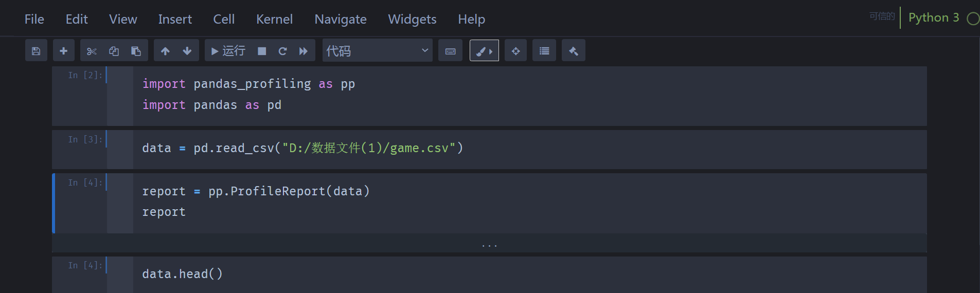Screen dimensions: 980x293
Task: Expand collapsed output with three dots
Action: pos(489,245)
